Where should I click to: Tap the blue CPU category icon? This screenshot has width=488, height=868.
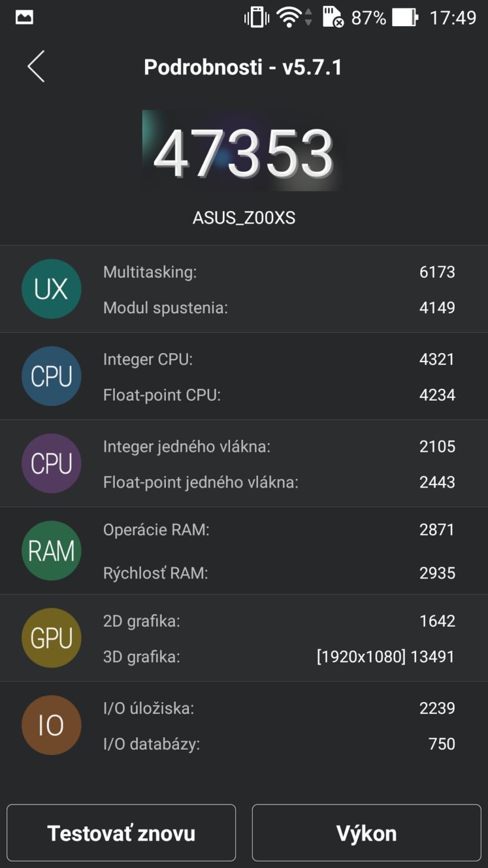click(52, 376)
